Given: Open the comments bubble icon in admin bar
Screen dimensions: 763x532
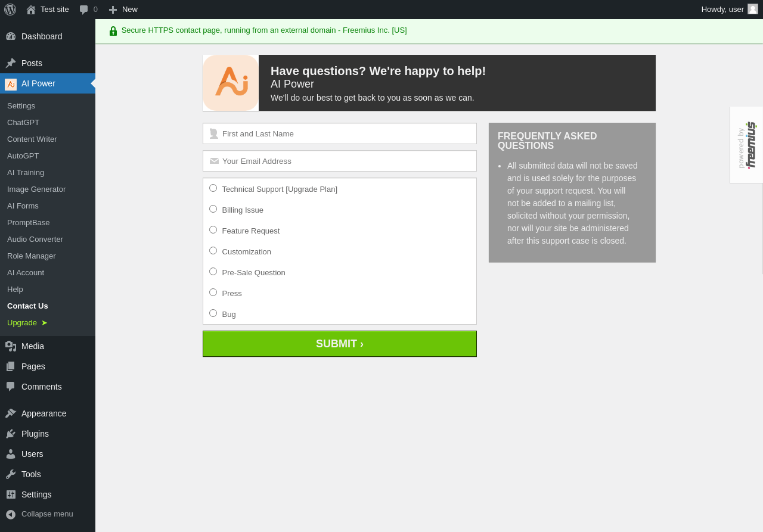Looking at the screenshot, I should [84, 10].
